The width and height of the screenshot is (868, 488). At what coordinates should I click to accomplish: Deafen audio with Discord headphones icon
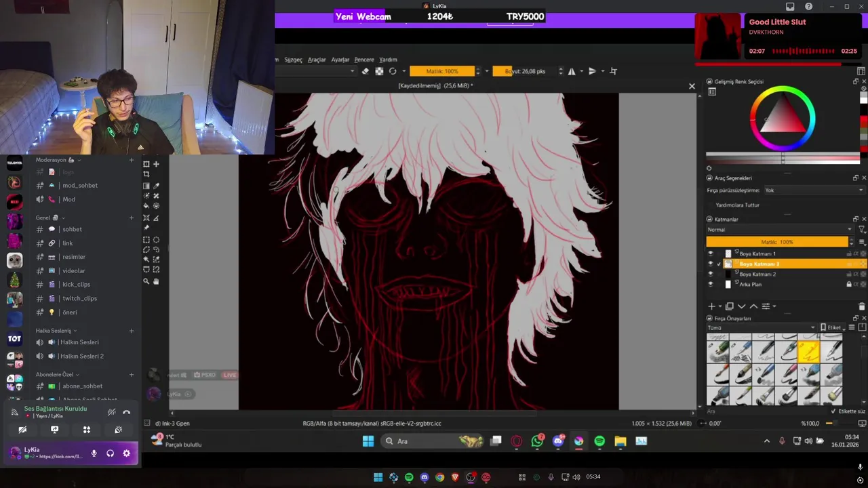tap(110, 453)
